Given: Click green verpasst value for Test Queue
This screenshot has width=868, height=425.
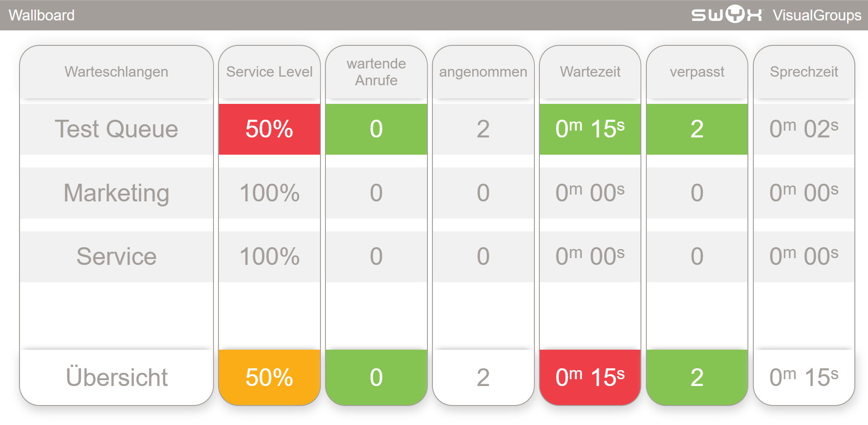Looking at the screenshot, I should click(697, 129).
